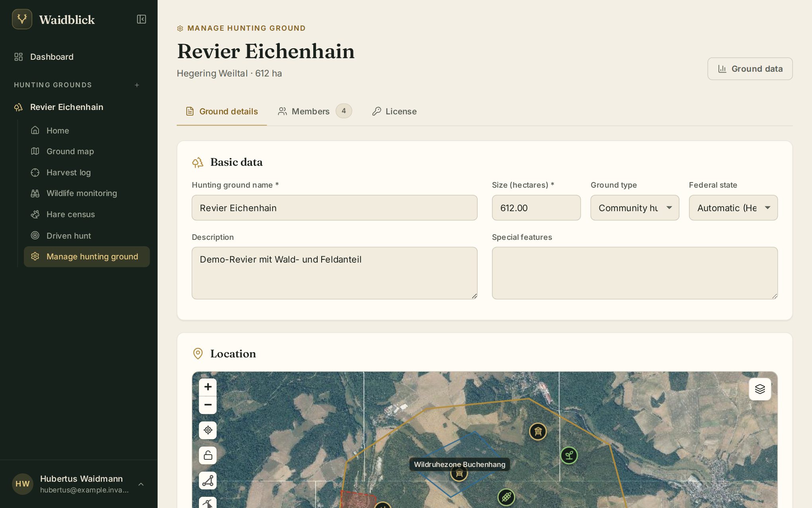Click the Waidblick antler logo

click(22, 19)
